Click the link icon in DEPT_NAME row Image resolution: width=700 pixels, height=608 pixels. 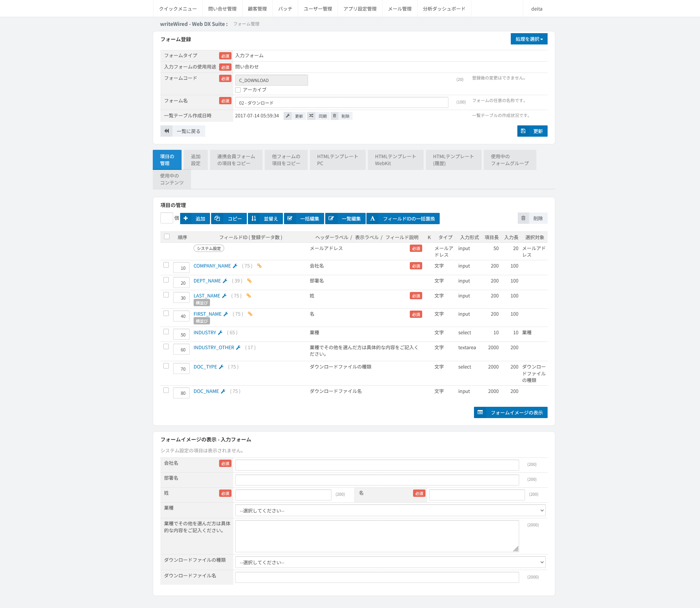249,281
